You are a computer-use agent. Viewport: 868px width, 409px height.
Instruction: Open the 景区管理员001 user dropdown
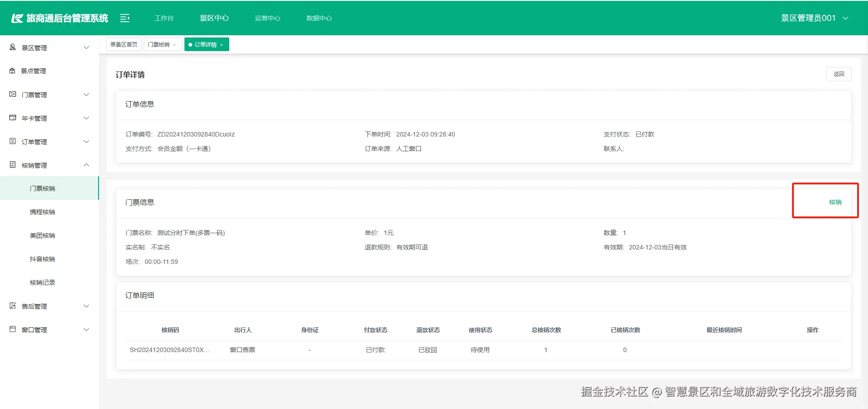[815, 18]
